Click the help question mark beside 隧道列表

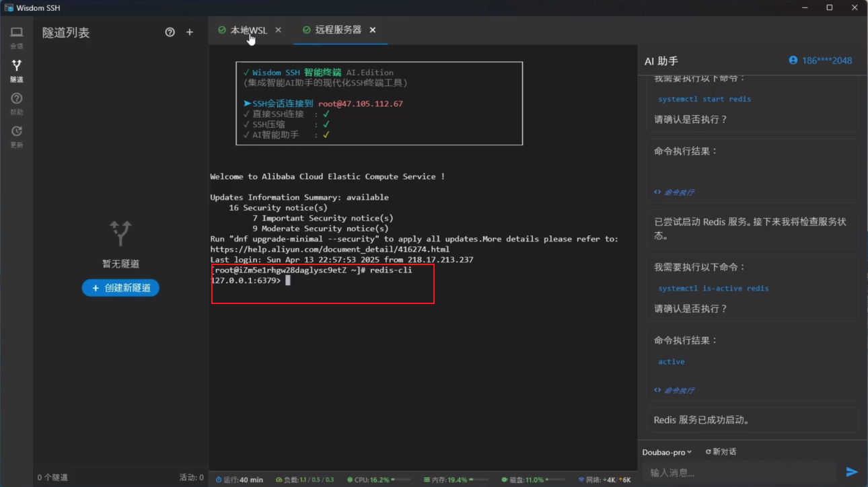pos(170,32)
